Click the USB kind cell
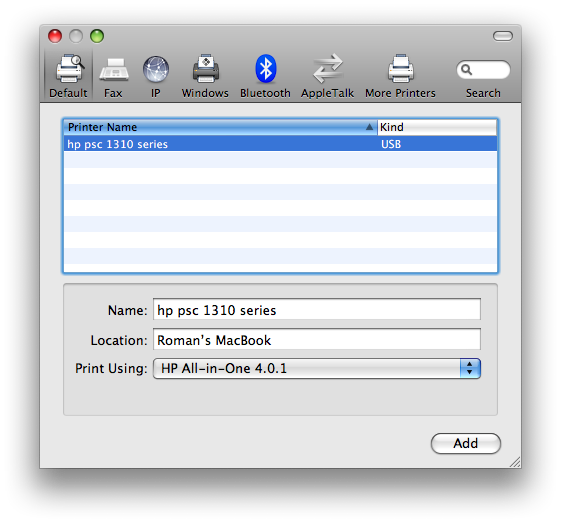The height and width of the screenshot is (523, 561). 391,144
